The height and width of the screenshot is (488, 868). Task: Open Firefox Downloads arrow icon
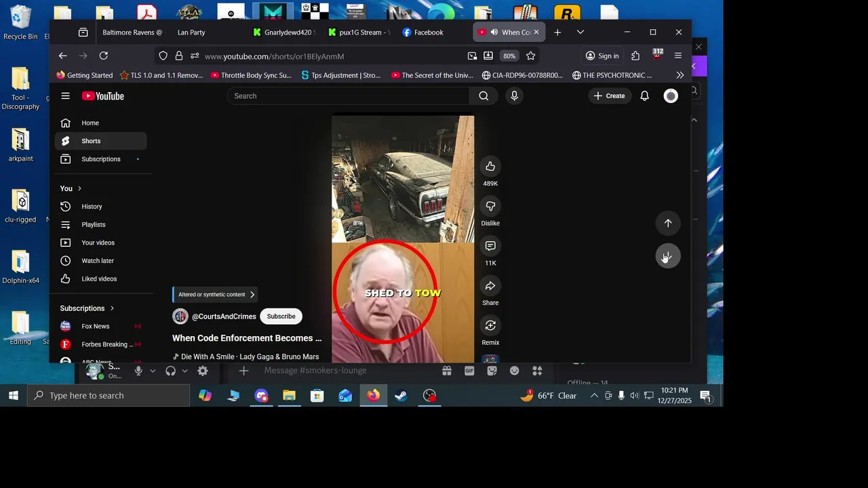point(488,56)
